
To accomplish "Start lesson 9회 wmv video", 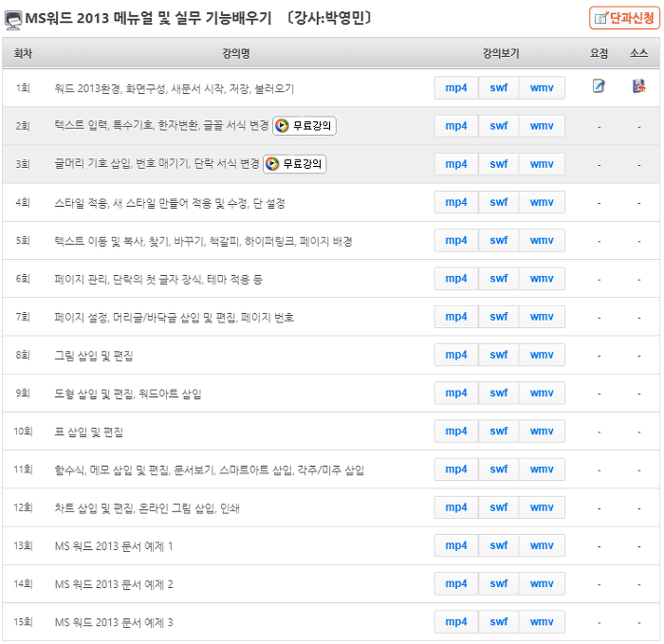I will 542,393.
